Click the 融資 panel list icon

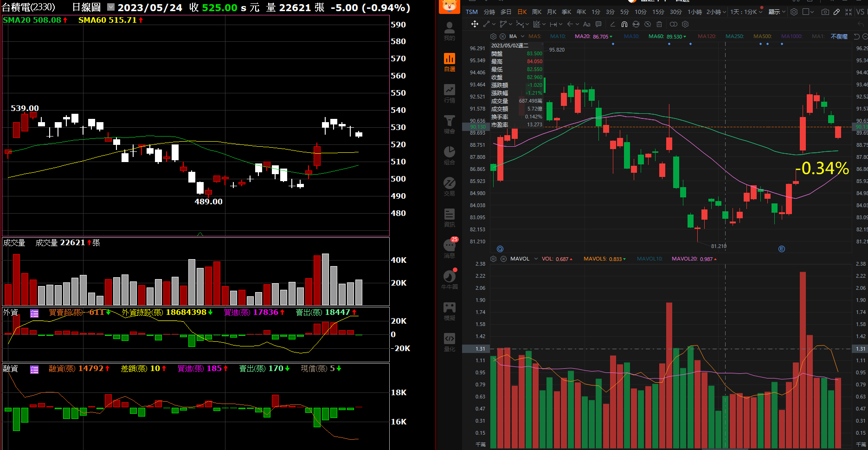coord(34,369)
